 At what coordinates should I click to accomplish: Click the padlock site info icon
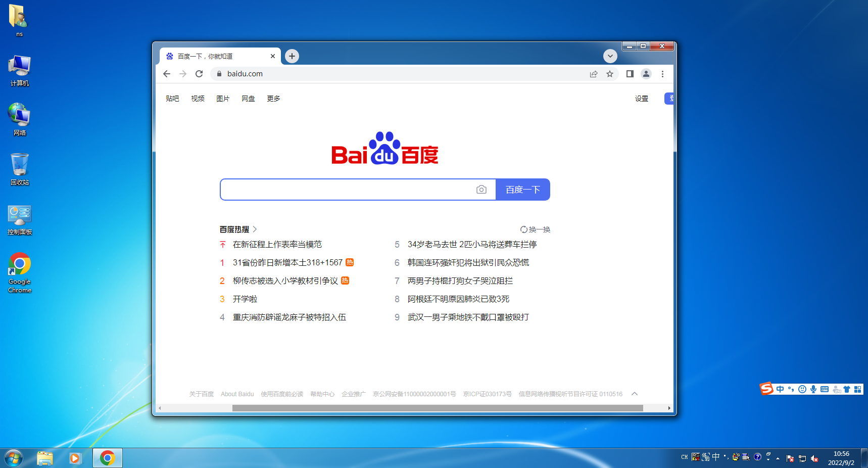(219, 74)
